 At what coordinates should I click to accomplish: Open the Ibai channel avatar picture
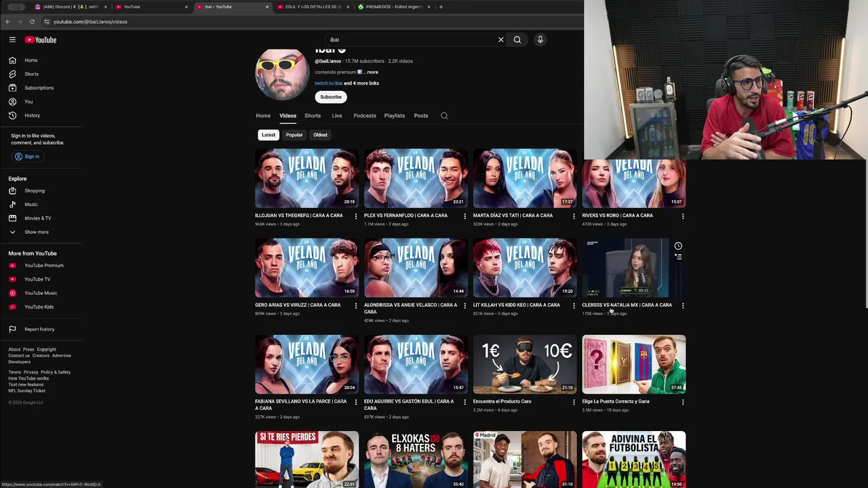(x=282, y=75)
